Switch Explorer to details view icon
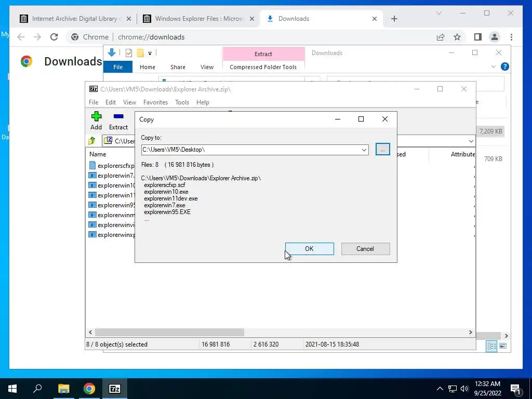The image size is (532, 399). click(491, 346)
